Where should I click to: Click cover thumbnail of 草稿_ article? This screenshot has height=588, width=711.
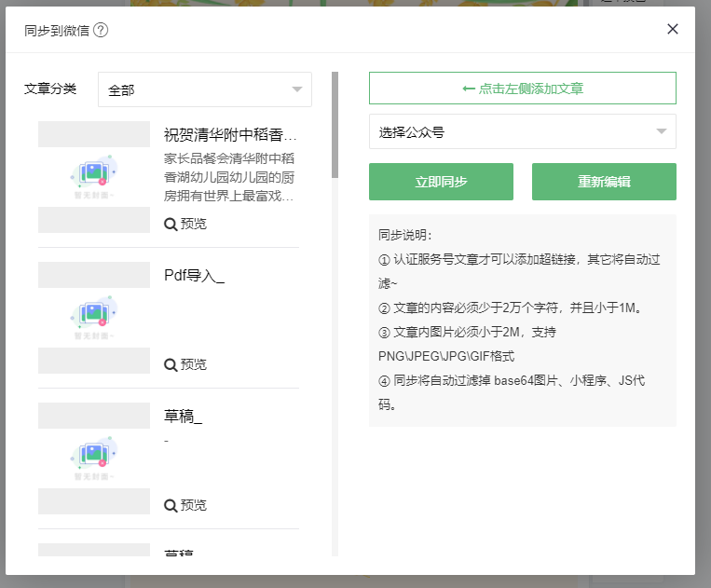point(94,458)
